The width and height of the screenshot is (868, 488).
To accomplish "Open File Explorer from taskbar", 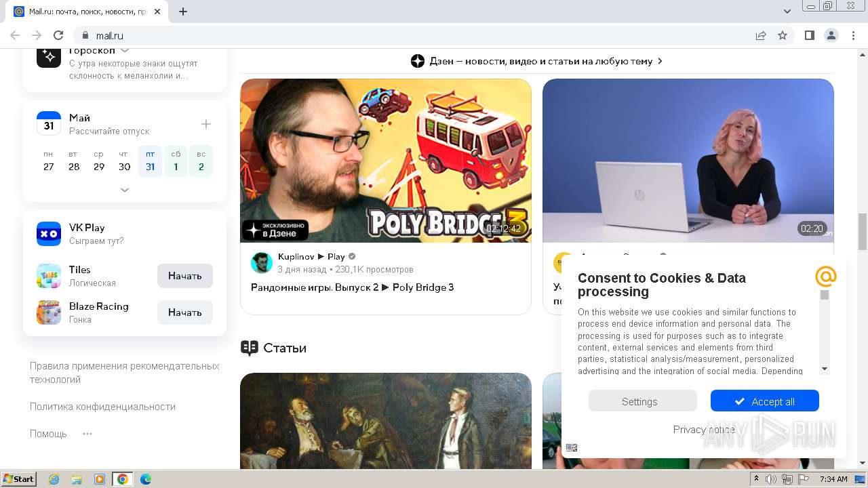I will pos(77,479).
